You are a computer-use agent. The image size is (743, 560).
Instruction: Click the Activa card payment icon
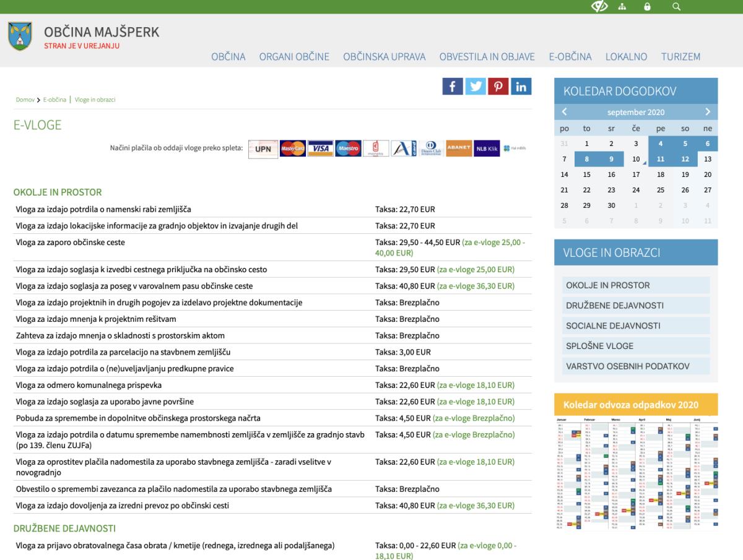[x=402, y=149]
